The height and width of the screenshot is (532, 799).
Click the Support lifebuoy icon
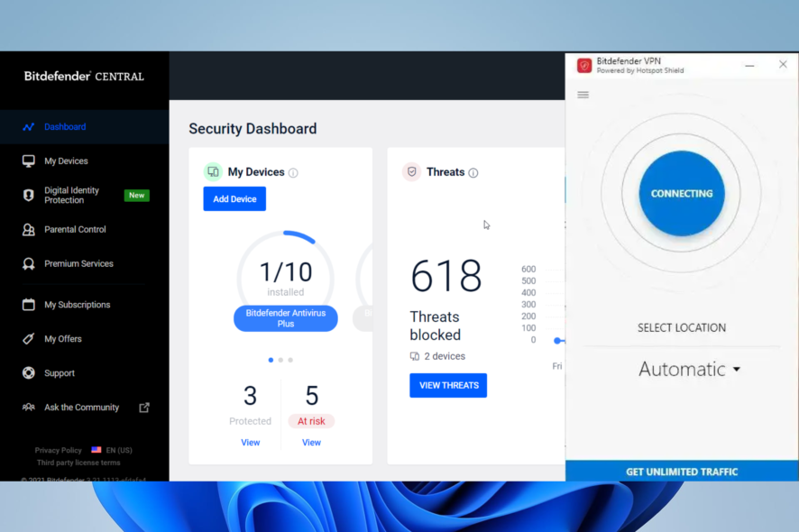(x=29, y=373)
